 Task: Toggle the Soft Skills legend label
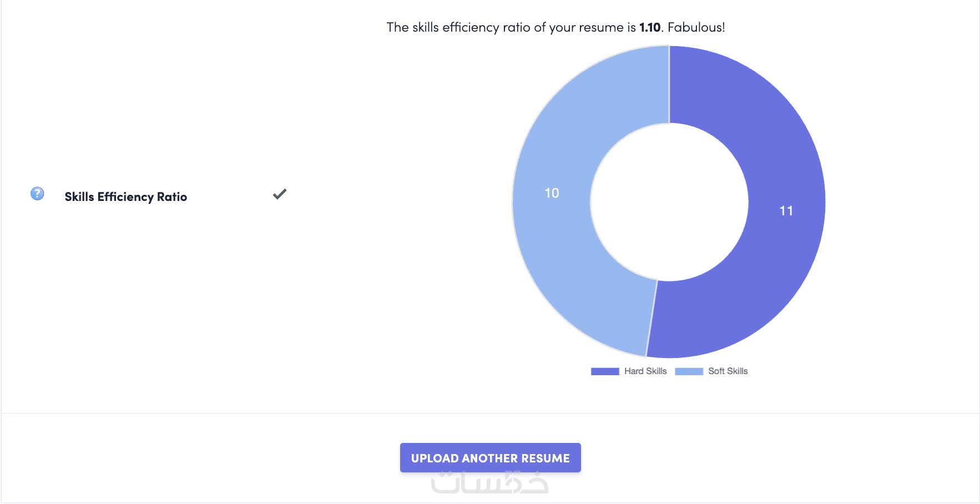(x=728, y=371)
